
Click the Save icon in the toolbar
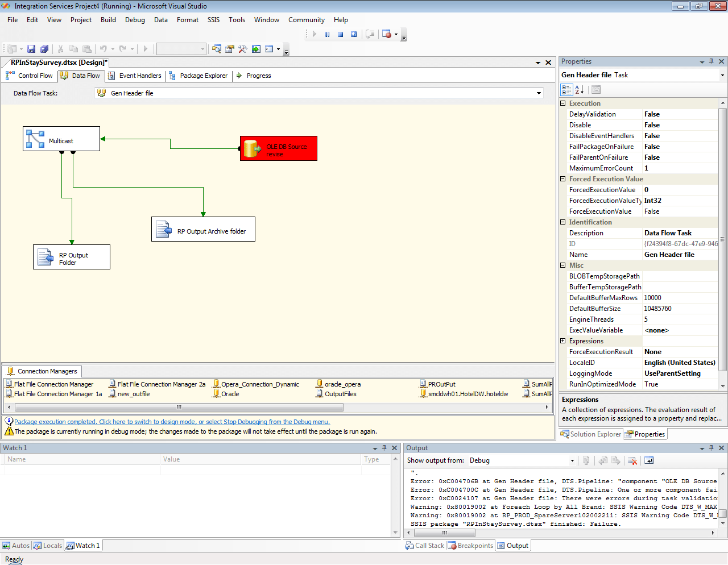(x=31, y=49)
